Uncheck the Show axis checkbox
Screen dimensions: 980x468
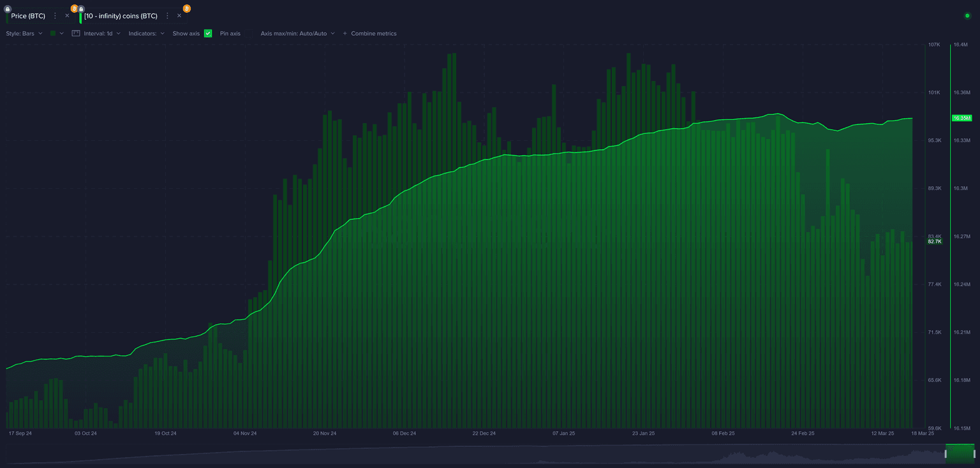point(208,33)
